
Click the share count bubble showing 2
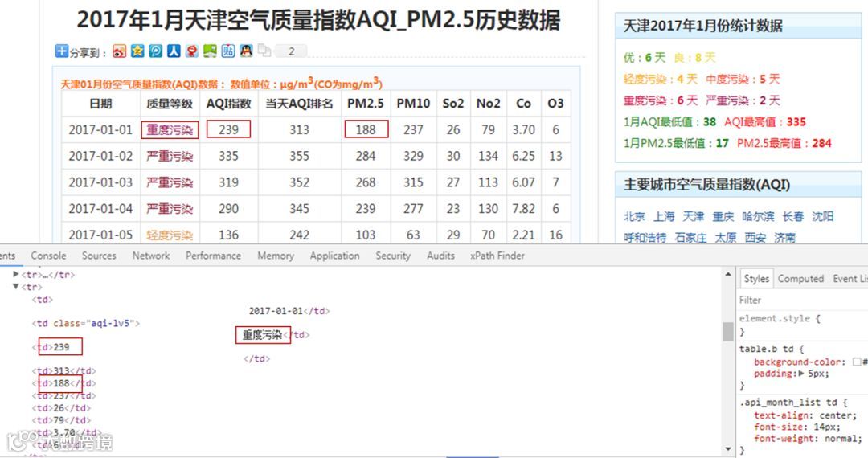coord(291,51)
